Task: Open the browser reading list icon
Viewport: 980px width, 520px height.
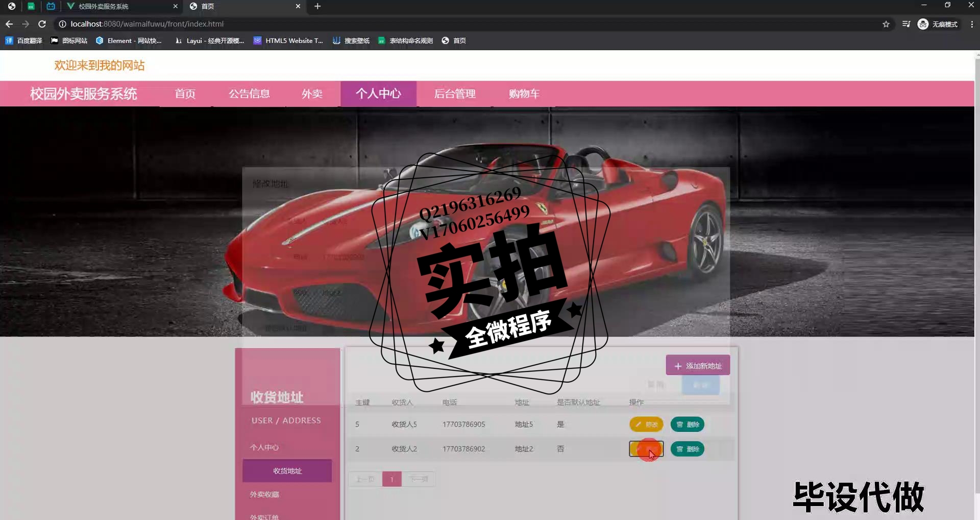Action: [906, 24]
